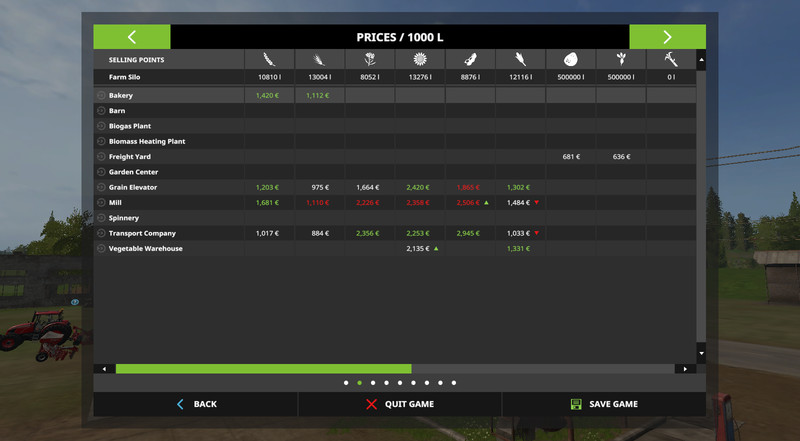Click the Quit Game button
The image size is (800, 441).
tap(399, 404)
